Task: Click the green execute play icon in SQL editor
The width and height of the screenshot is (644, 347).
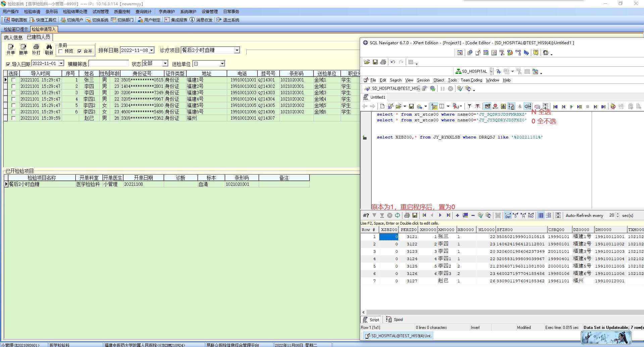Action: click(571, 107)
